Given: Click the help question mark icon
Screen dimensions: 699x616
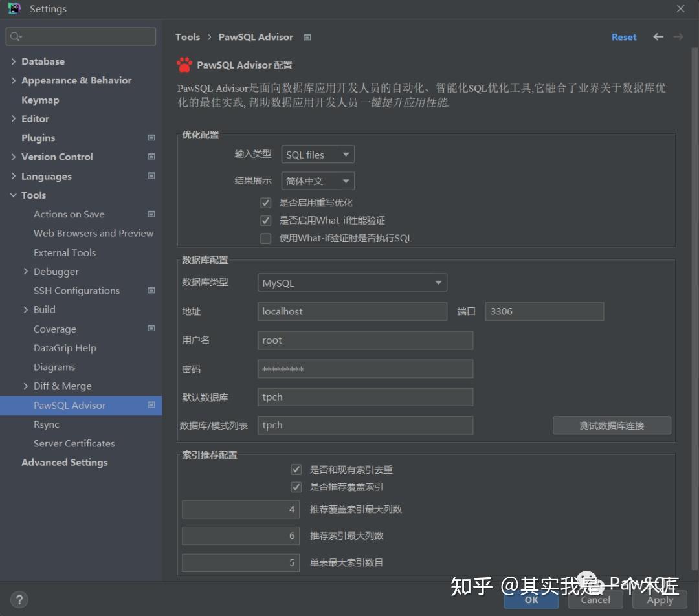Looking at the screenshot, I should (19, 599).
